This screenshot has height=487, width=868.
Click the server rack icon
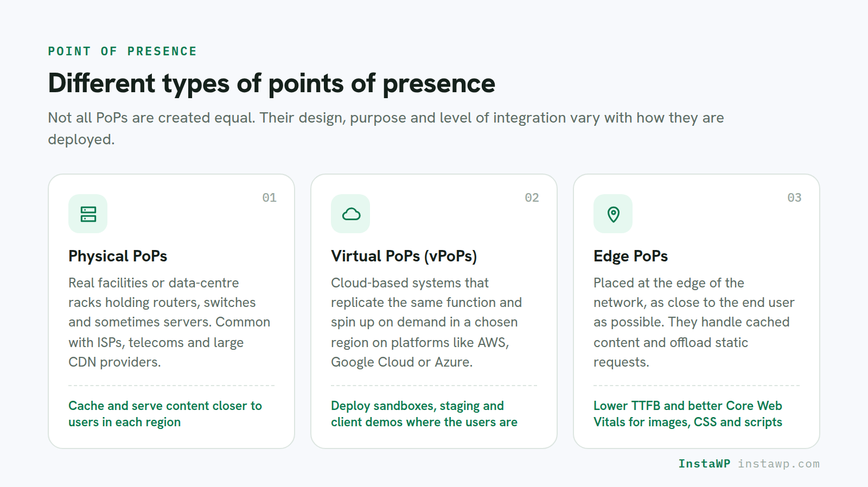pyautogui.click(x=88, y=214)
